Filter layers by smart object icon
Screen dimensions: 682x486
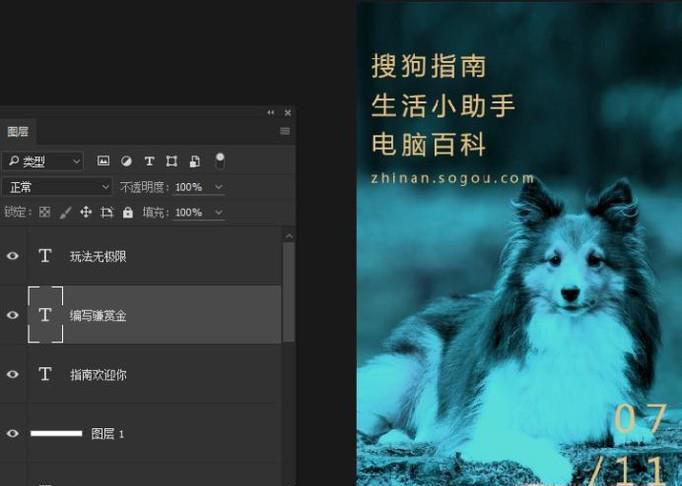195,161
